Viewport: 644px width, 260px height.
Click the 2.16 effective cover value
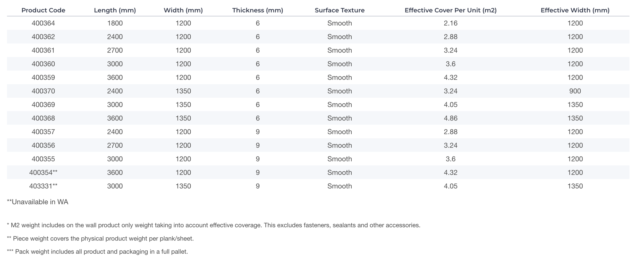click(451, 23)
